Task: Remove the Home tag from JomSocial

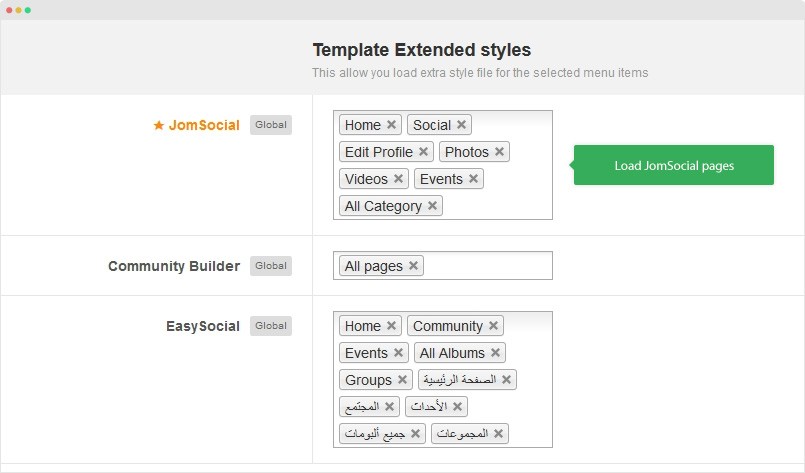Action: point(391,125)
